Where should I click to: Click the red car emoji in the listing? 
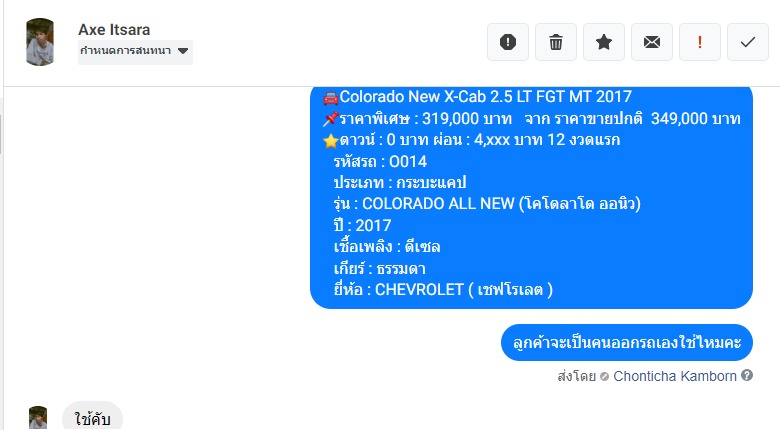330,98
